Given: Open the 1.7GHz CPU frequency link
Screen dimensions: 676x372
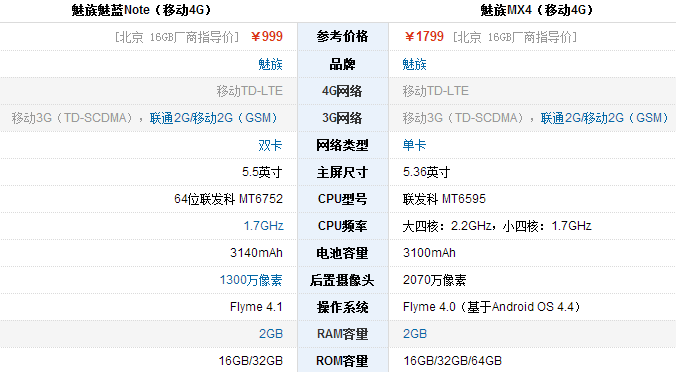Looking at the screenshot, I should point(263,225).
